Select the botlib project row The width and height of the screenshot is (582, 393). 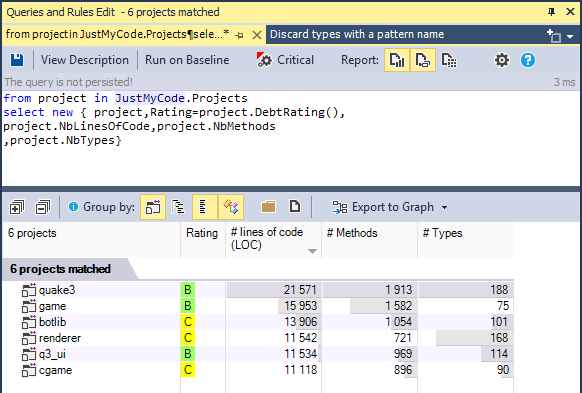pos(258,322)
